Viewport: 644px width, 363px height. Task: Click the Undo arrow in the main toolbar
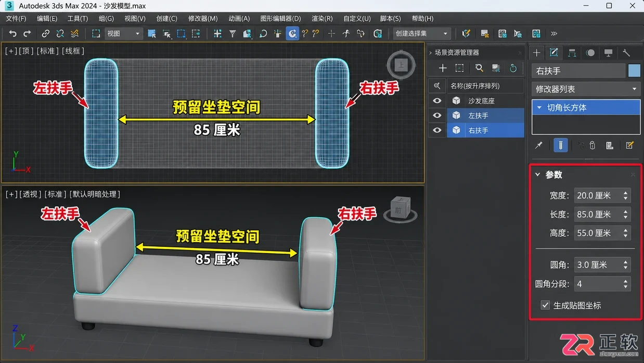click(13, 33)
